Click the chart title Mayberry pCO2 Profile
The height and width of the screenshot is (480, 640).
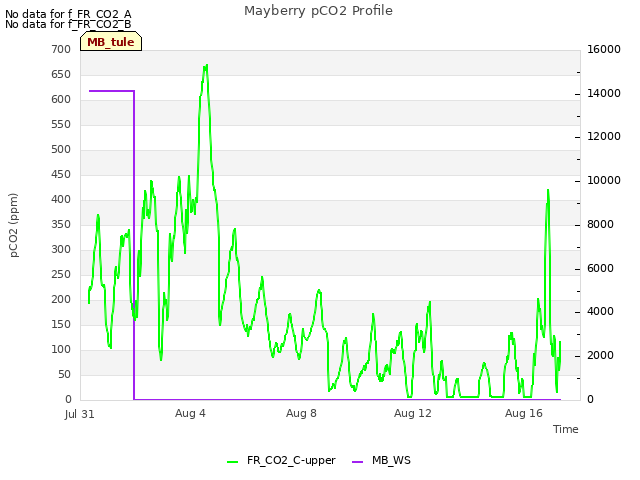(x=318, y=11)
